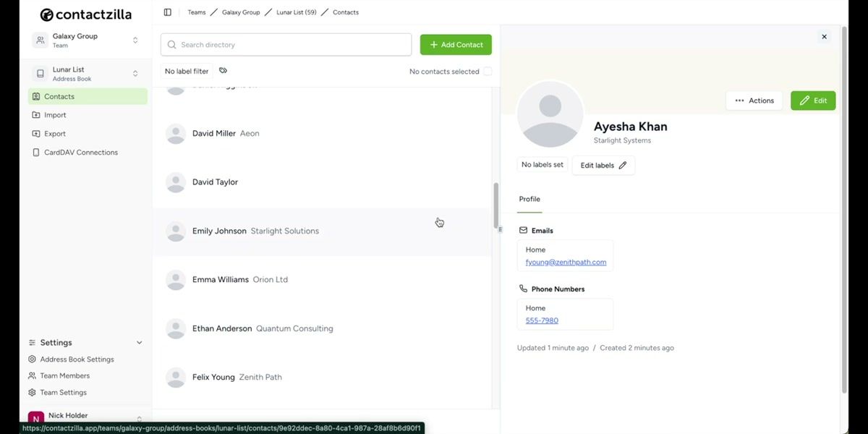Toggle the sidebar panel icon near breadcrumbs

pos(167,12)
